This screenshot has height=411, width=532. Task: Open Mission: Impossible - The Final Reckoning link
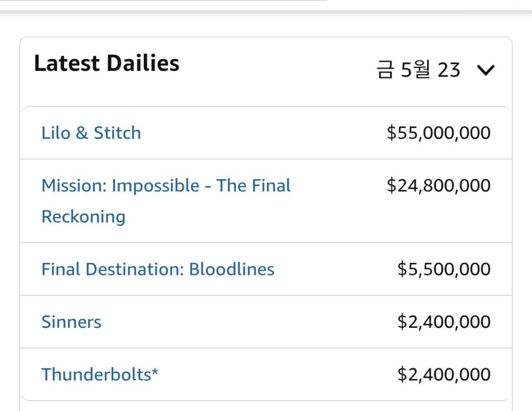[x=166, y=201]
